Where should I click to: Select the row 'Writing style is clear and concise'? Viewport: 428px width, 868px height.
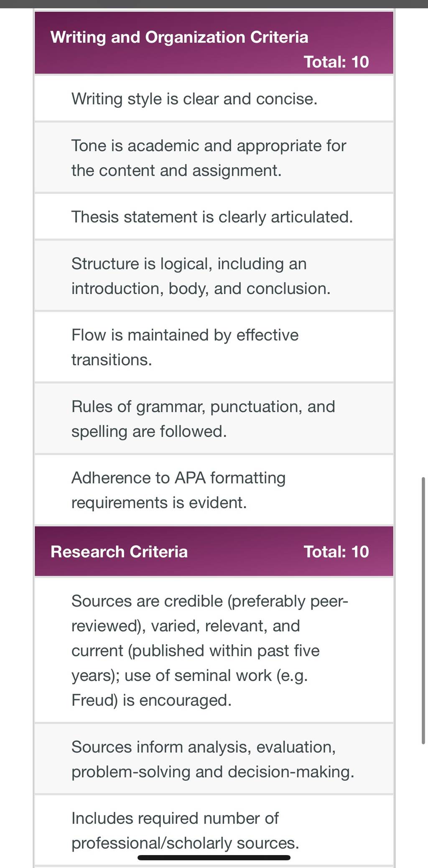214,99
